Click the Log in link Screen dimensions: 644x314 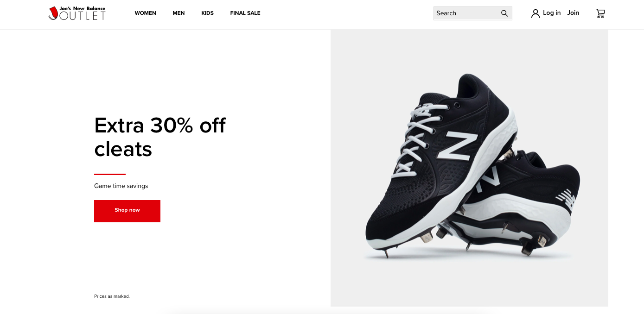(x=552, y=13)
